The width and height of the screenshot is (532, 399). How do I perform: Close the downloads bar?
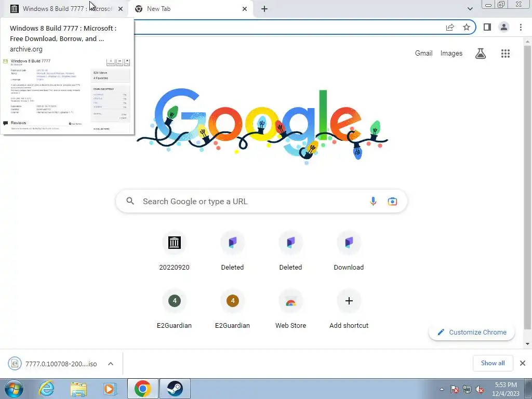(x=523, y=363)
